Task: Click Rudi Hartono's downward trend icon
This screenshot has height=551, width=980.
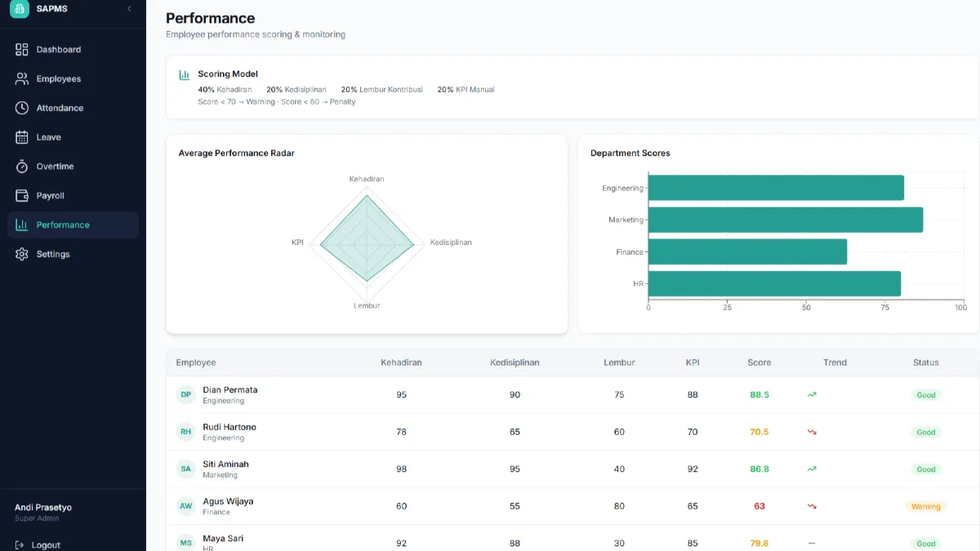Action: click(x=812, y=432)
